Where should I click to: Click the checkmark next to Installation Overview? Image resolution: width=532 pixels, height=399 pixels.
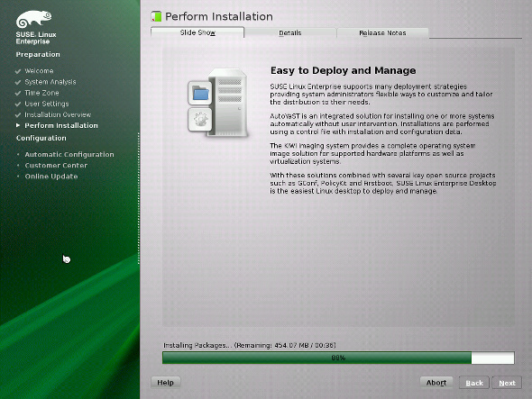tap(18, 115)
